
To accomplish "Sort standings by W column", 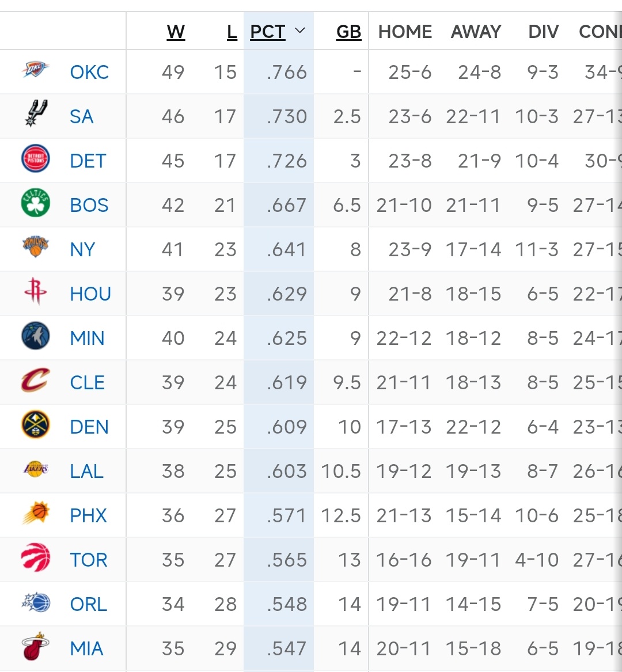I will click(x=176, y=32).
